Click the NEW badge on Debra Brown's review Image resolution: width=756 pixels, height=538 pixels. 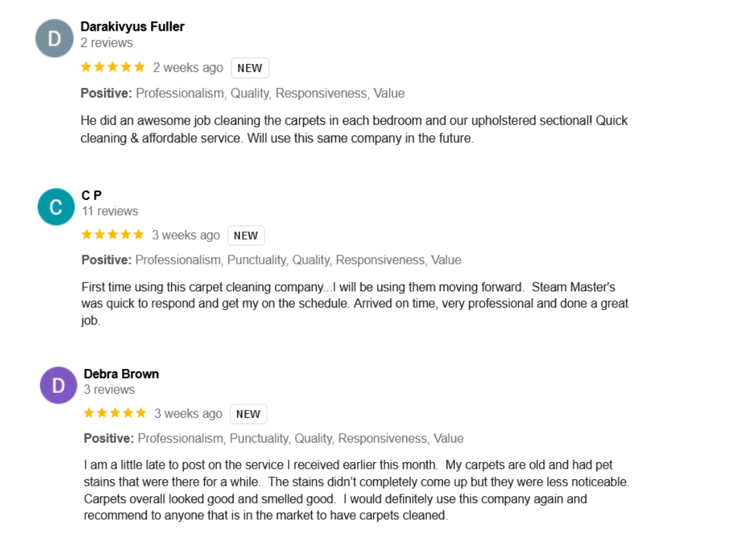coord(248,414)
